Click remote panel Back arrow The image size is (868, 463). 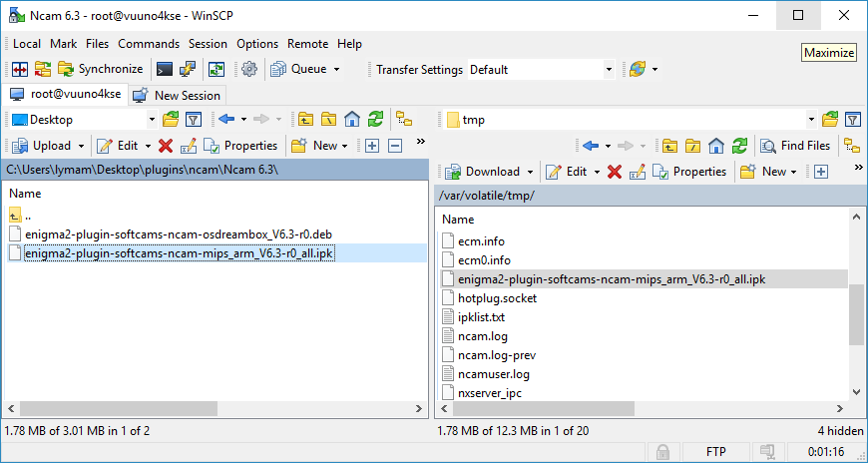(x=592, y=146)
